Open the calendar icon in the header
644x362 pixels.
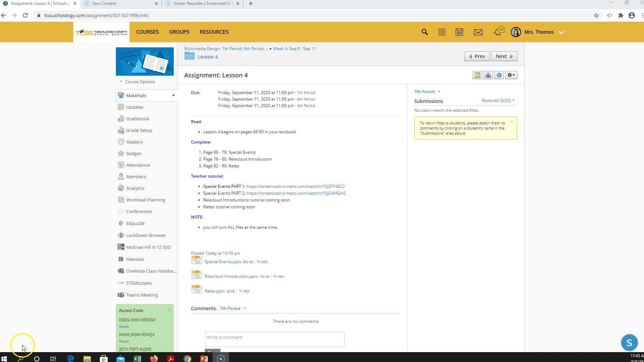pyautogui.click(x=459, y=32)
